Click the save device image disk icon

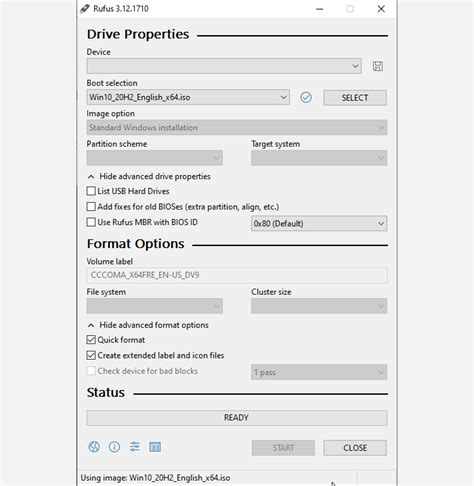click(x=377, y=66)
